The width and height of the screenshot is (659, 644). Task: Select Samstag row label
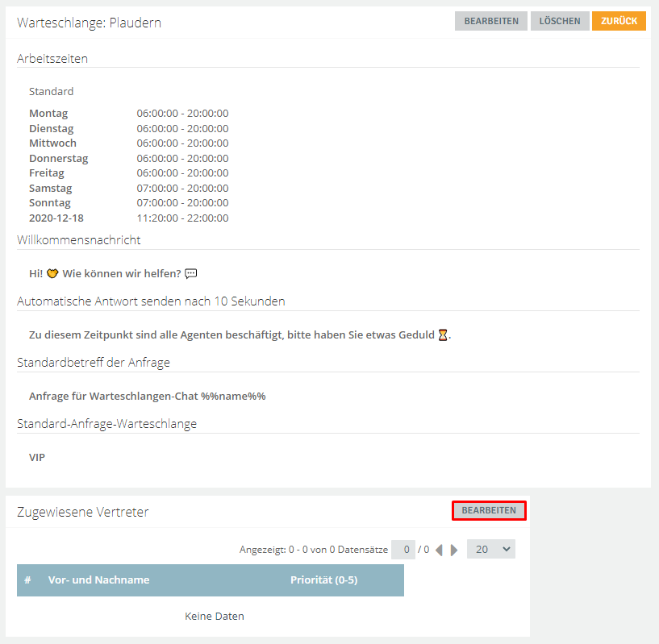(51, 188)
